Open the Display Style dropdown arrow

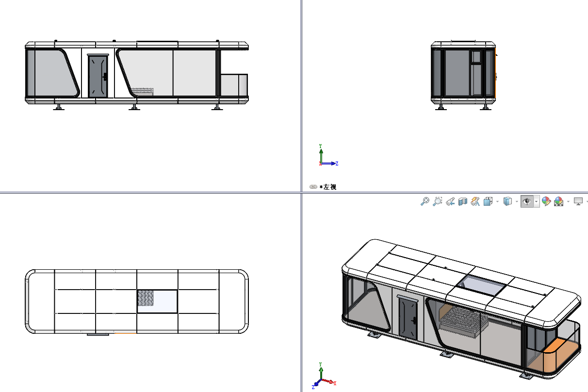517,201
